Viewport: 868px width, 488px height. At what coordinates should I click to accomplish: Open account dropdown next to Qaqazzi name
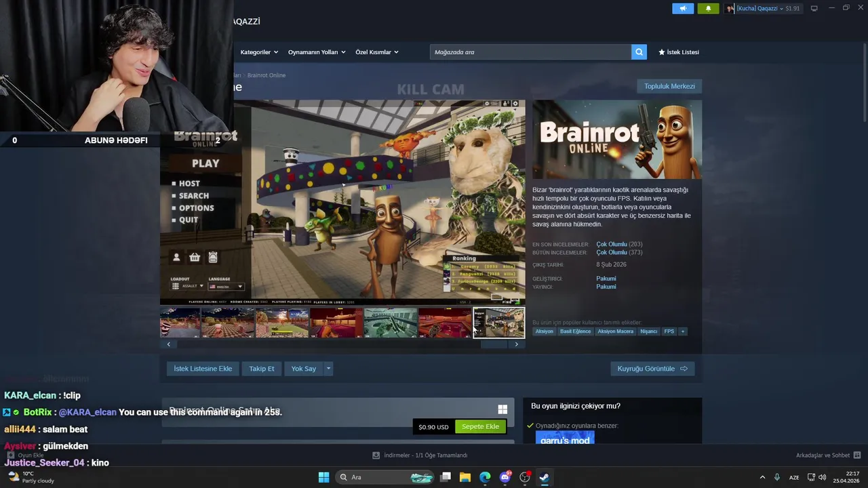(x=781, y=9)
